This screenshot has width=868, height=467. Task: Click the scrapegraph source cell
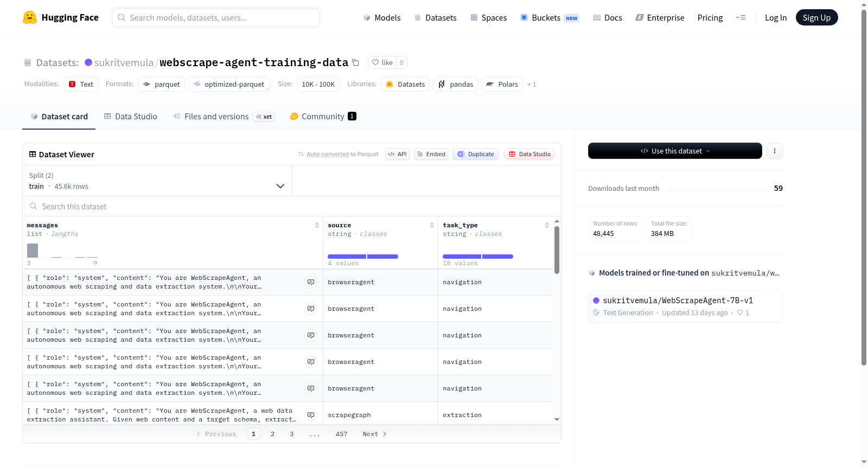click(x=380, y=415)
